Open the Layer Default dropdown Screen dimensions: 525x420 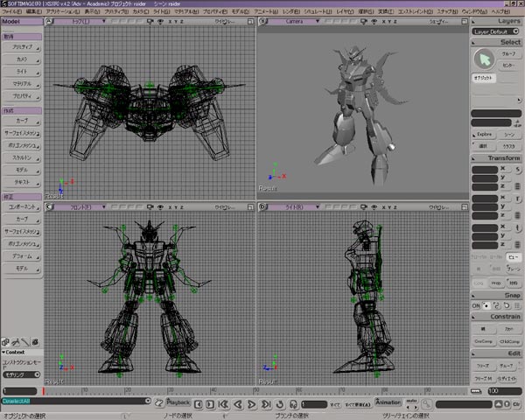[x=495, y=31]
